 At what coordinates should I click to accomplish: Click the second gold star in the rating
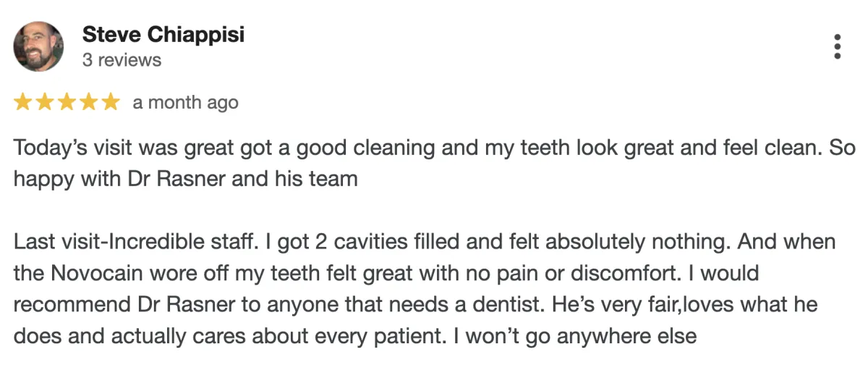point(44,103)
